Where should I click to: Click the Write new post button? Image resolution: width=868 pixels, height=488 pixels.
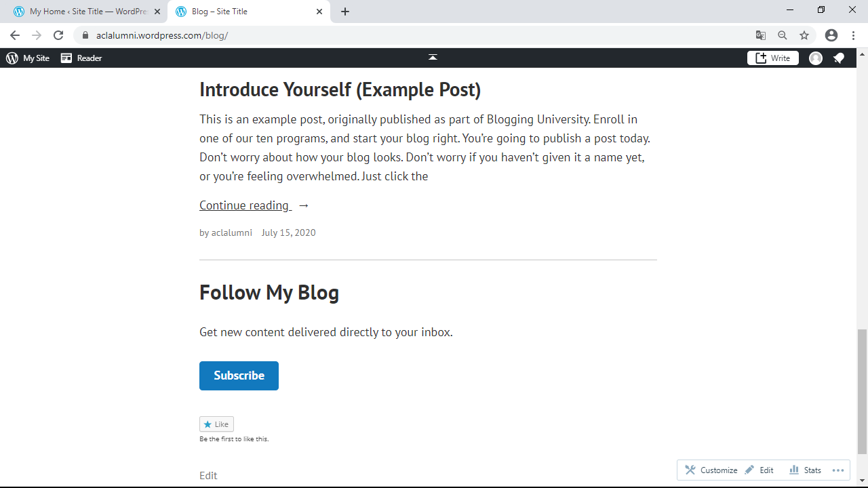coord(773,58)
